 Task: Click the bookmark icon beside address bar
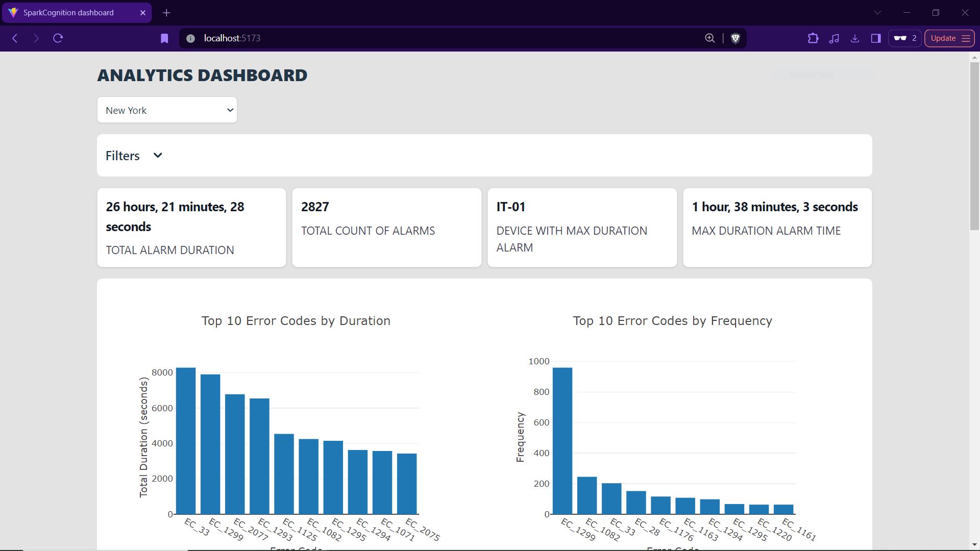[x=164, y=38]
